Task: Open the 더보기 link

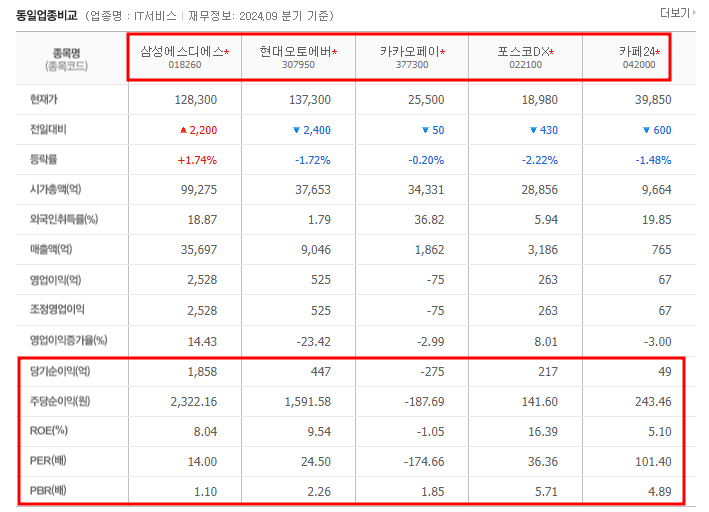Action: (x=677, y=13)
